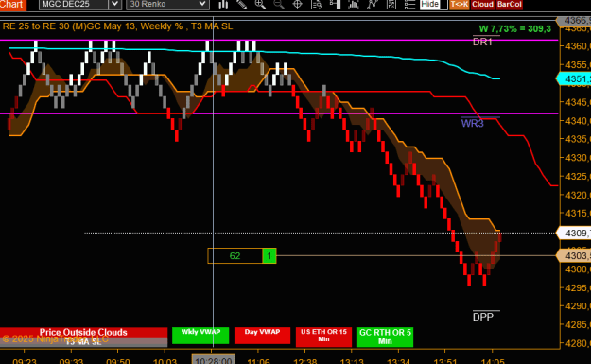The height and width of the screenshot is (364, 591).
Task: Toggle the Chart Trader panel icon
Action: tap(335, 4)
